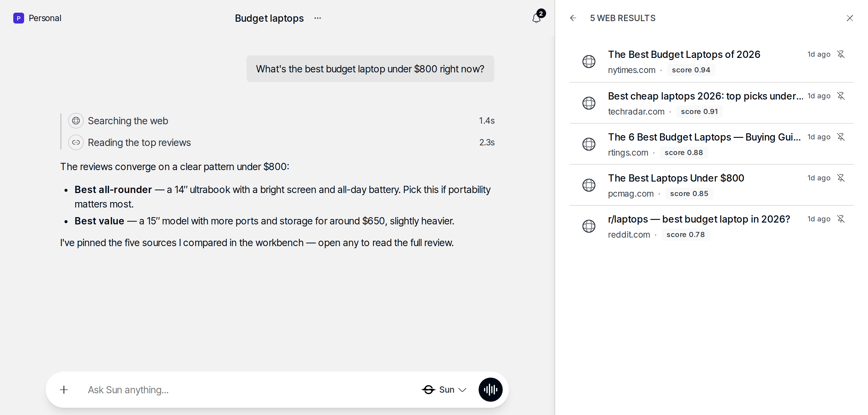Open r/laptops best budget laptop in 2026 thread
Viewport: 868px width, 415px height.
coord(699,219)
